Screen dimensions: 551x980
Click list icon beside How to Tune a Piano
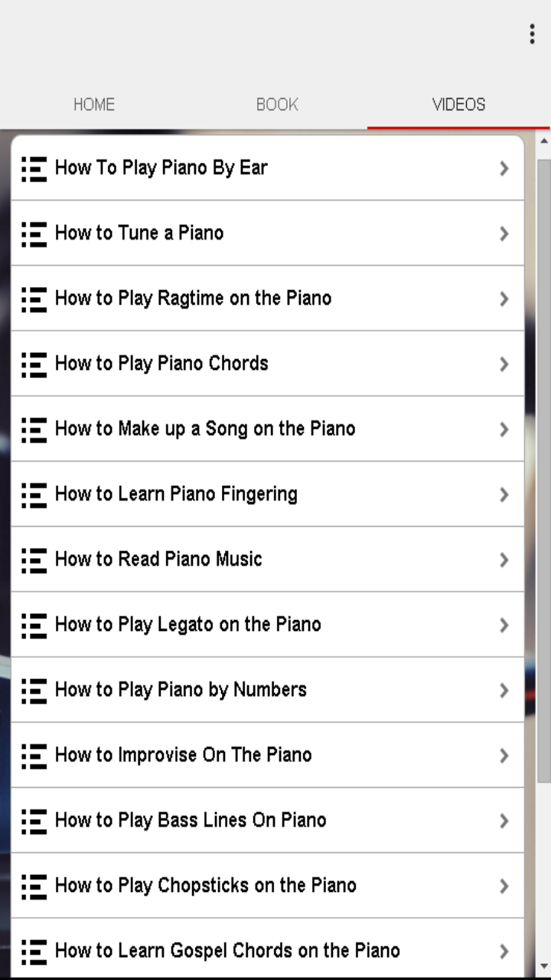(34, 234)
